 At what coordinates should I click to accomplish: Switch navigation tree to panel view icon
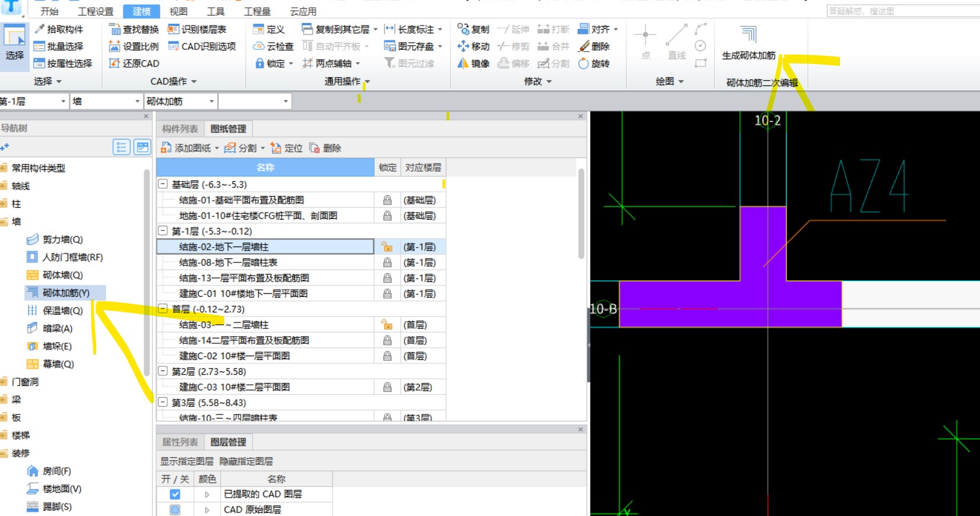point(142,147)
